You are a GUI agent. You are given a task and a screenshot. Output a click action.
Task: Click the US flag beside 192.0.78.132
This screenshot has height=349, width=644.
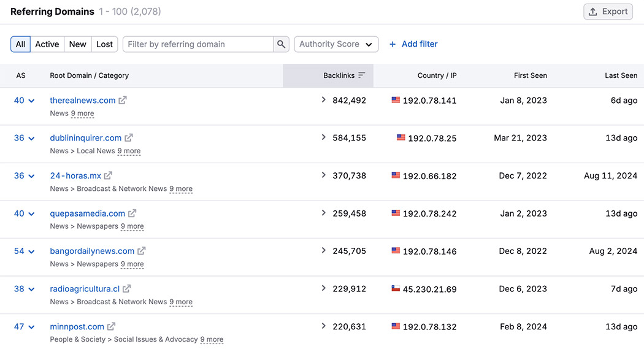click(396, 326)
